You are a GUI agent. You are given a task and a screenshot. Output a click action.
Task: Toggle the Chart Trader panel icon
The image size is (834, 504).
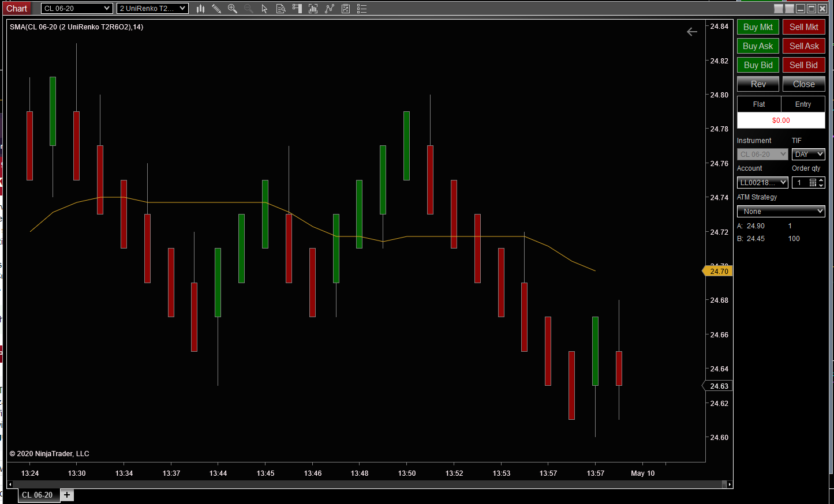(297, 9)
